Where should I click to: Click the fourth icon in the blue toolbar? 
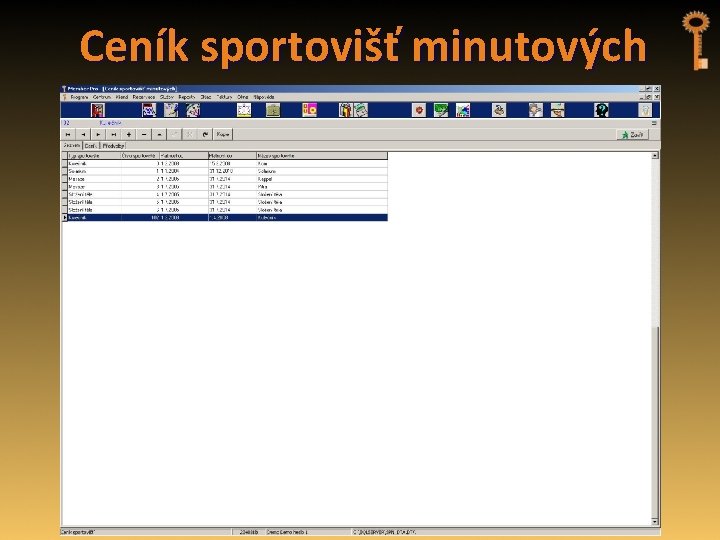point(193,110)
